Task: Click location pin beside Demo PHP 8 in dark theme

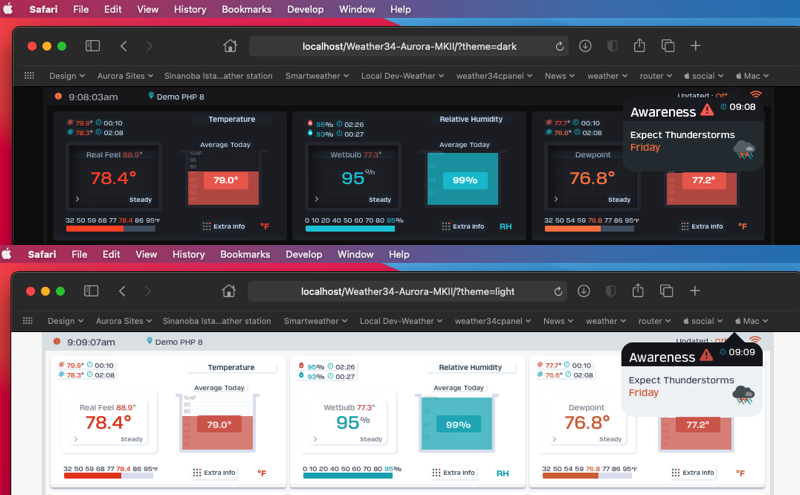Action: [x=151, y=95]
